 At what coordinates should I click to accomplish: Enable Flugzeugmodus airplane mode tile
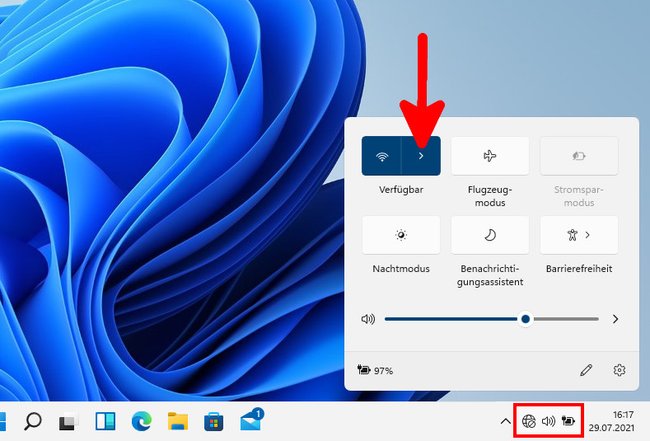click(490, 156)
